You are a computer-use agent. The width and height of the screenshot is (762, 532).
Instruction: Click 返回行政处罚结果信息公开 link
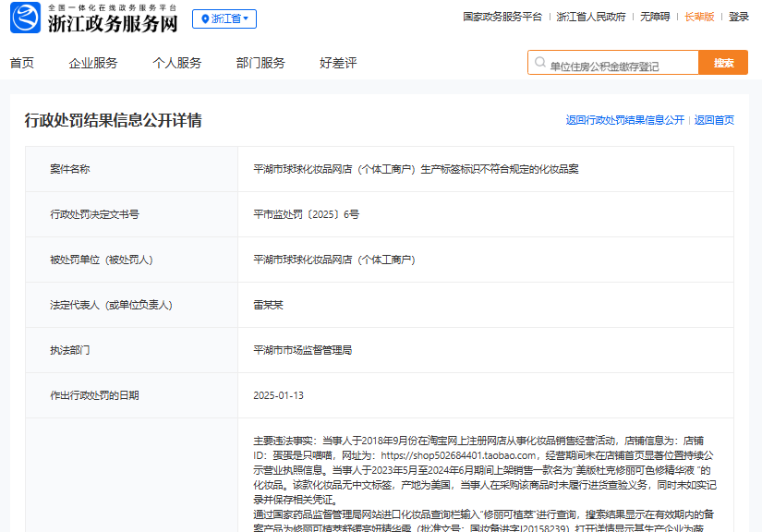click(x=625, y=120)
